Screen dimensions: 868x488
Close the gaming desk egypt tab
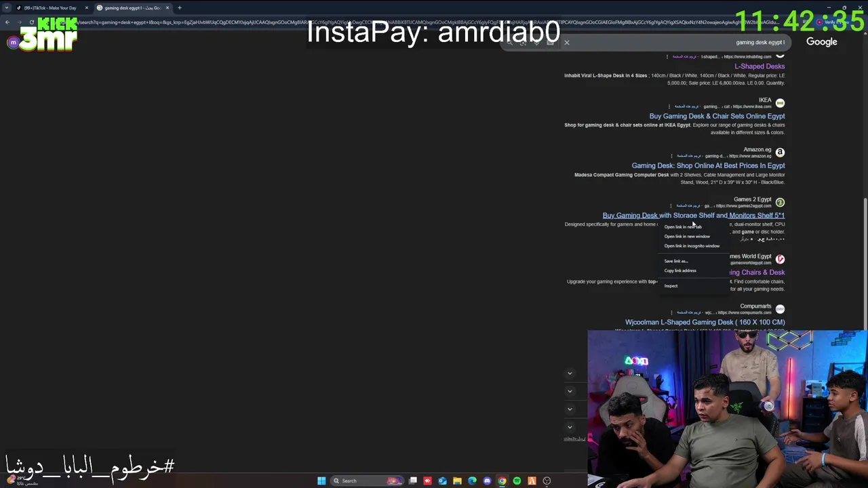167,8
